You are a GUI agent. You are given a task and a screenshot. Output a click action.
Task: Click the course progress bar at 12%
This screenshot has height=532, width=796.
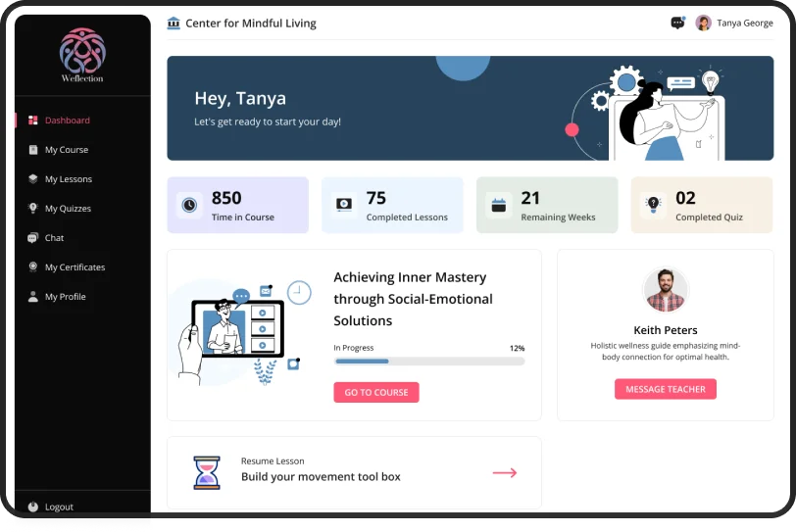pos(428,361)
